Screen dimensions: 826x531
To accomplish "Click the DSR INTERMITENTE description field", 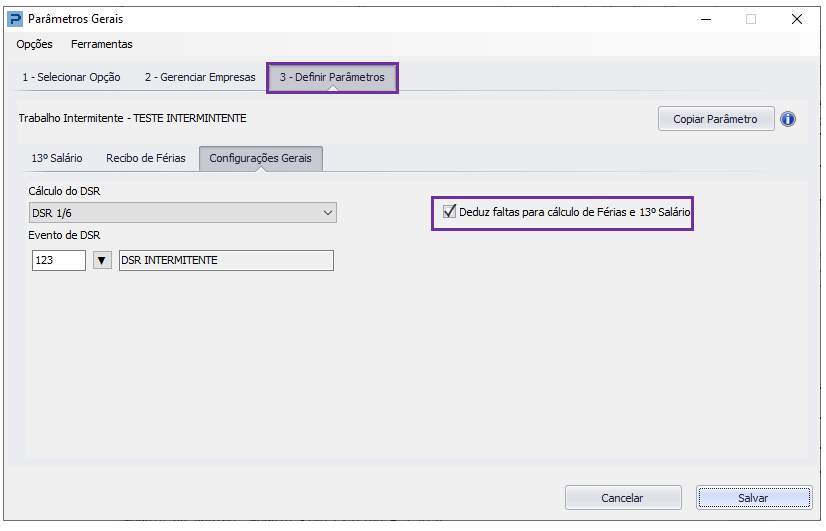I will [227, 260].
